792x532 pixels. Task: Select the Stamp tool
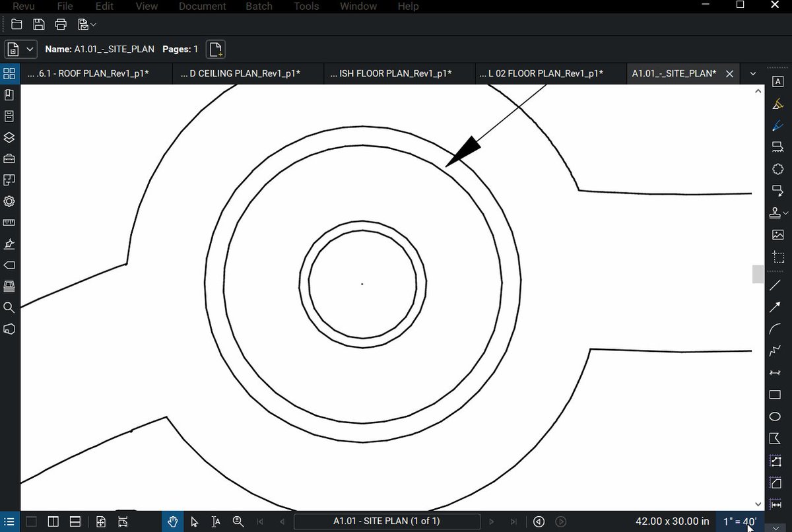click(775, 213)
